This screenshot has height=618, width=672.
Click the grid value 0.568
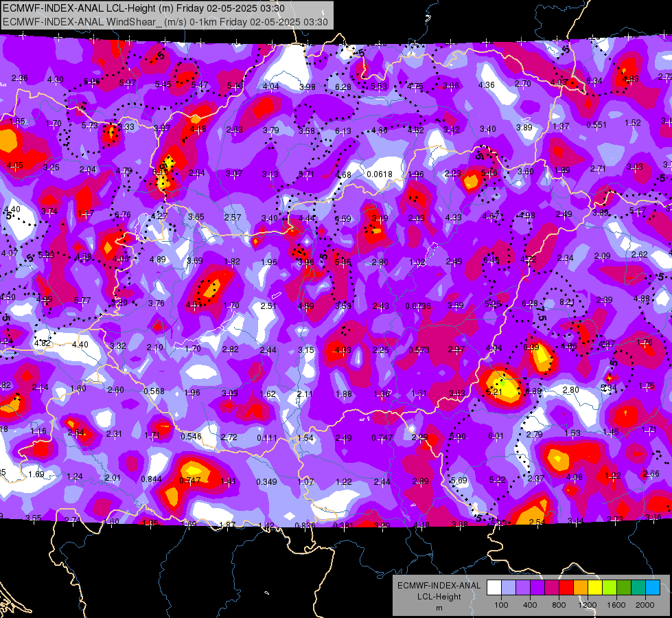tap(154, 391)
